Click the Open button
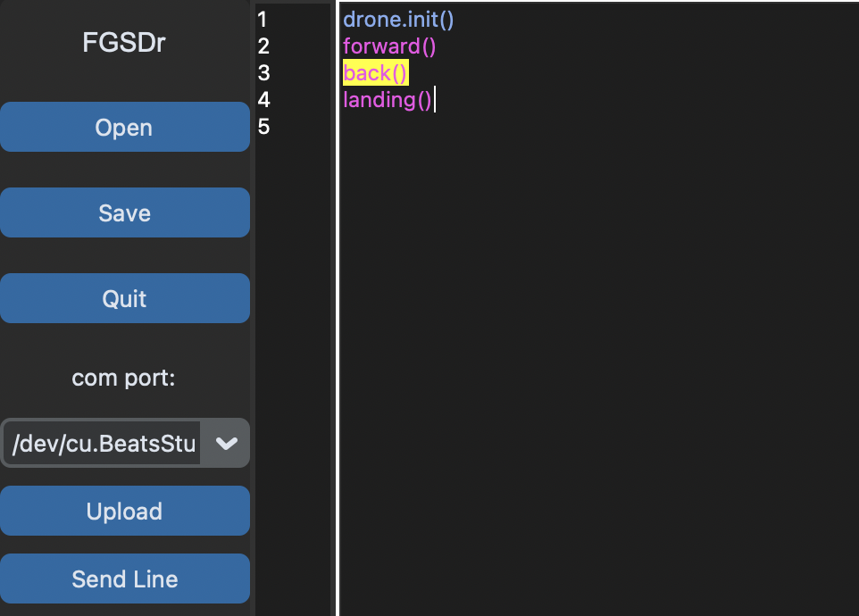 tap(124, 128)
